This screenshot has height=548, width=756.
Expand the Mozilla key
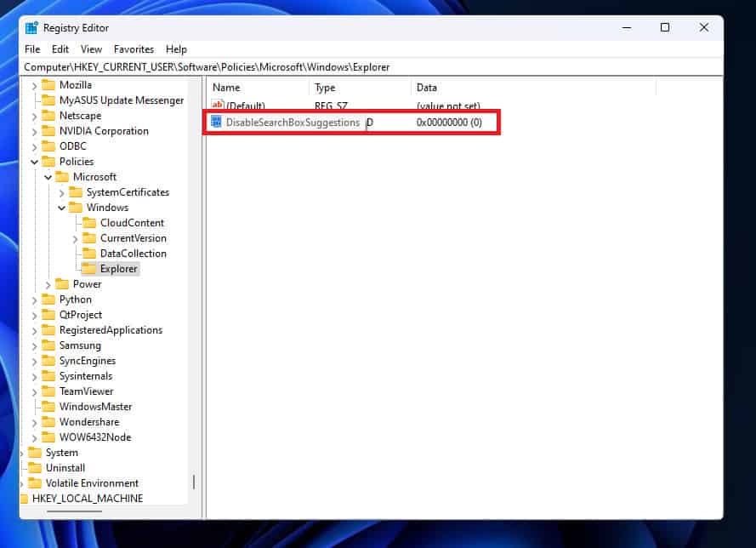pyautogui.click(x=34, y=86)
